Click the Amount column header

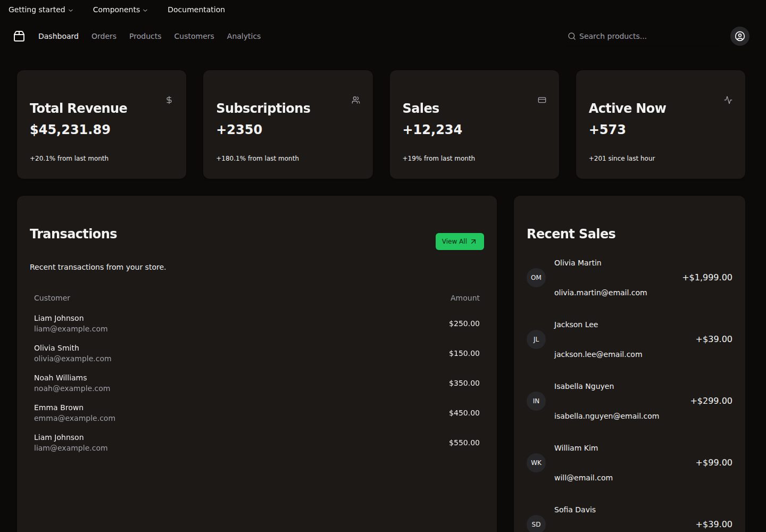click(465, 298)
